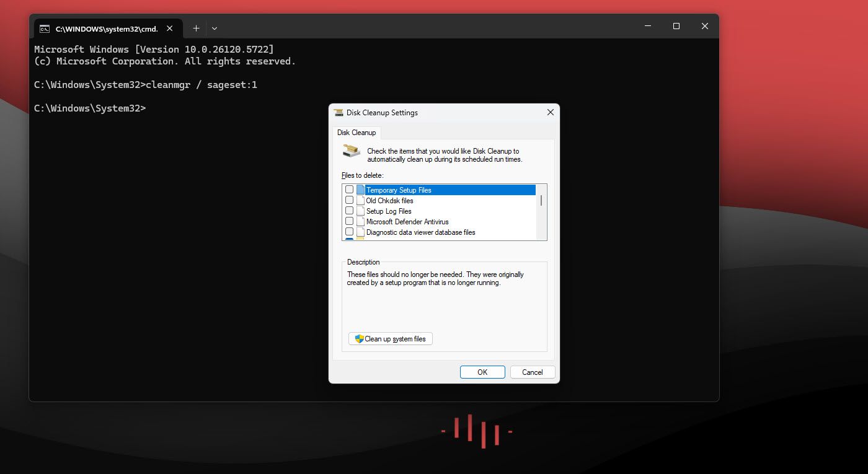Select the Setup Log Files entry
The height and width of the screenshot is (474, 868).
(389, 211)
